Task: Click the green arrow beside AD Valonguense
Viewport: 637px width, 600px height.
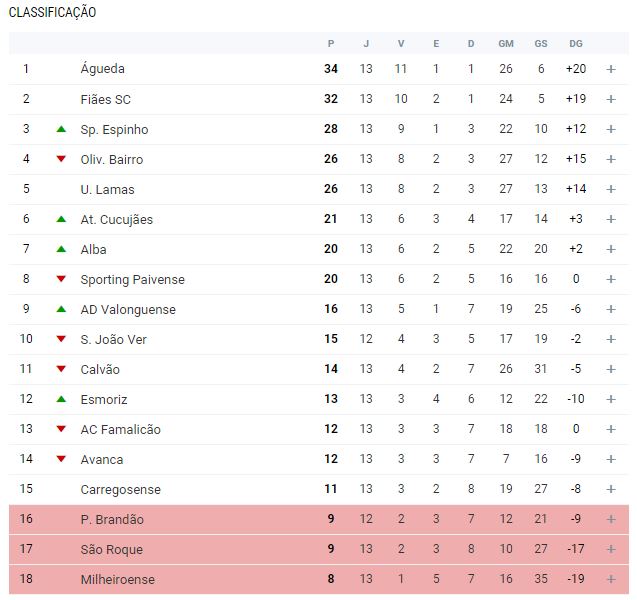Action: pyautogui.click(x=61, y=309)
